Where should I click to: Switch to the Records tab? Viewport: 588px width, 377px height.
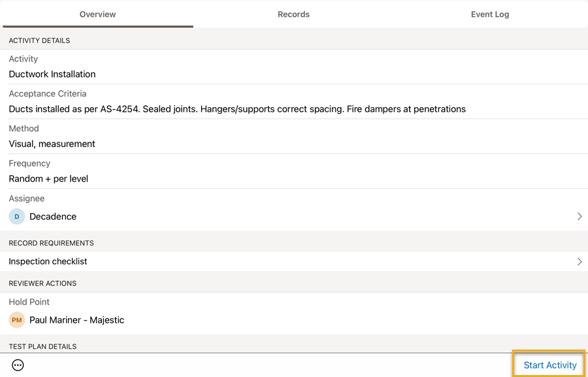293,14
